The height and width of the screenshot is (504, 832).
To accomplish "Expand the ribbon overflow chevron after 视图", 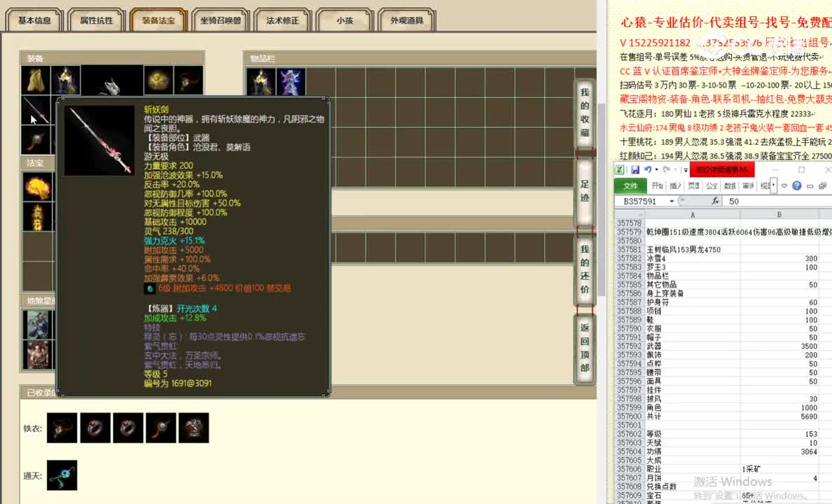I will pyautogui.click(x=773, y=185).
